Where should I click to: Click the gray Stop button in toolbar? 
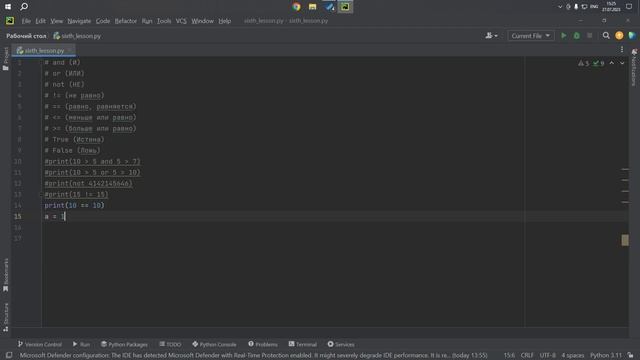(590, 36)
